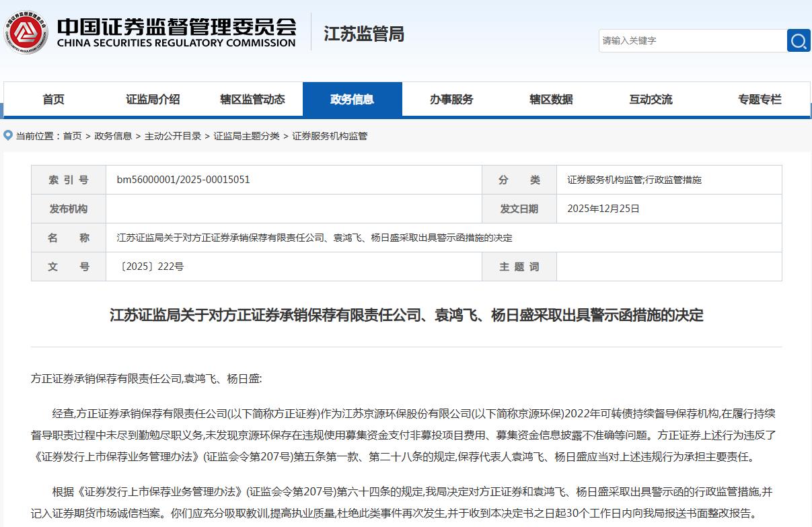Open the 证监局主题分类 breadcrumb link
Image resolution: width=812 pixels, height=527 pixels.
coord(246,136)
